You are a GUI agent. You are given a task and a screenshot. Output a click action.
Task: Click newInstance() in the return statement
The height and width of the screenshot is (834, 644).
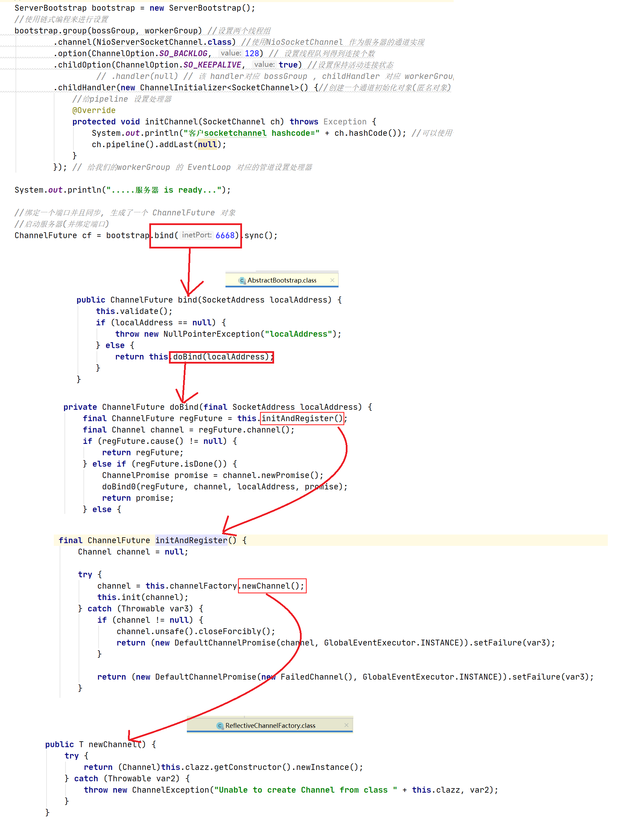327,767
